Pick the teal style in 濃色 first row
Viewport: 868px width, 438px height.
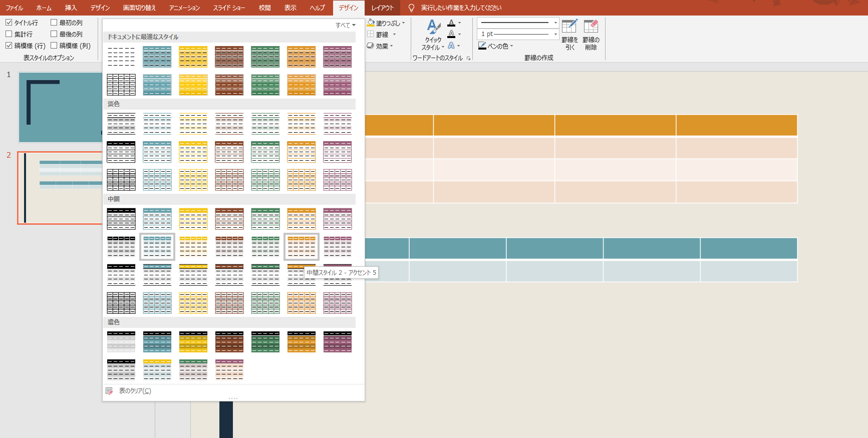coord(157,342)
